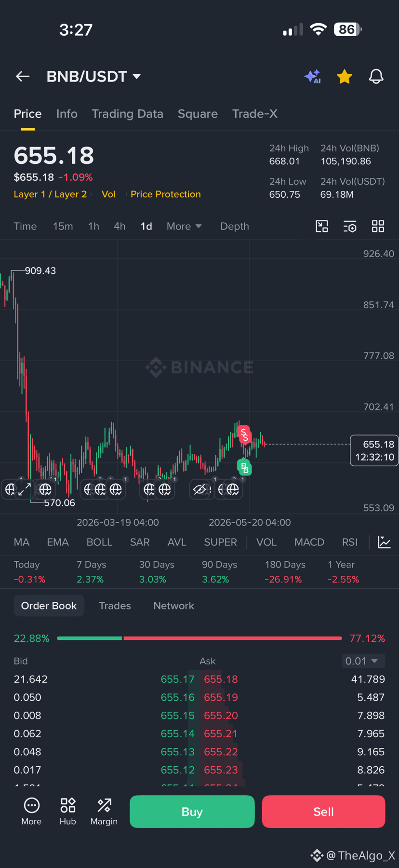Open the indicator chart line icon
The image size is (399, 868).
pos(384,542)
